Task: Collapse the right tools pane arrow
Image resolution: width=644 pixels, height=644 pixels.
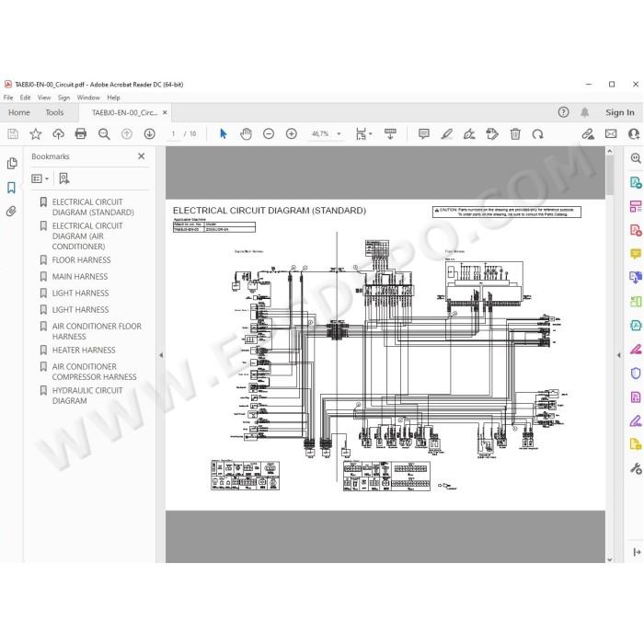Action: (x=619, y=355)
